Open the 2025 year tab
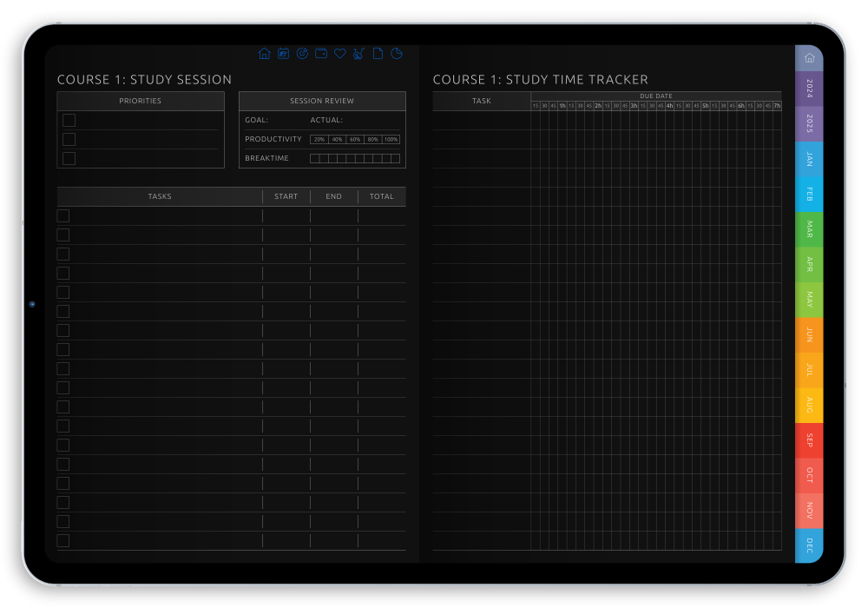868x608 pixels. [x=808, y=124]
